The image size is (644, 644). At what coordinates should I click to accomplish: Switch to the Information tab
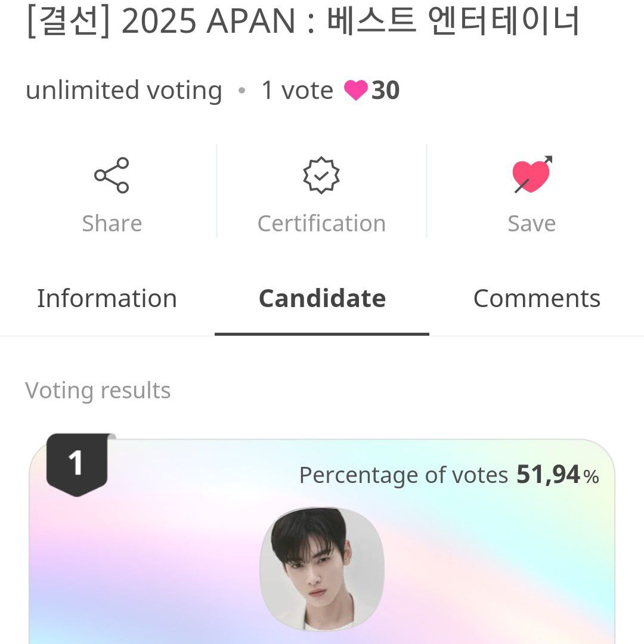click(107, 298)
